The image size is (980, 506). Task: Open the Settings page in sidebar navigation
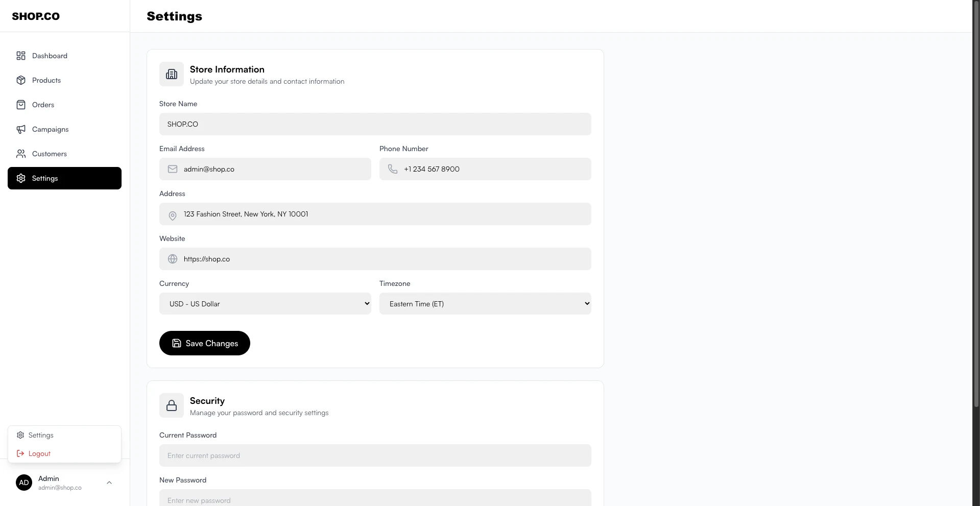(64, 178)
